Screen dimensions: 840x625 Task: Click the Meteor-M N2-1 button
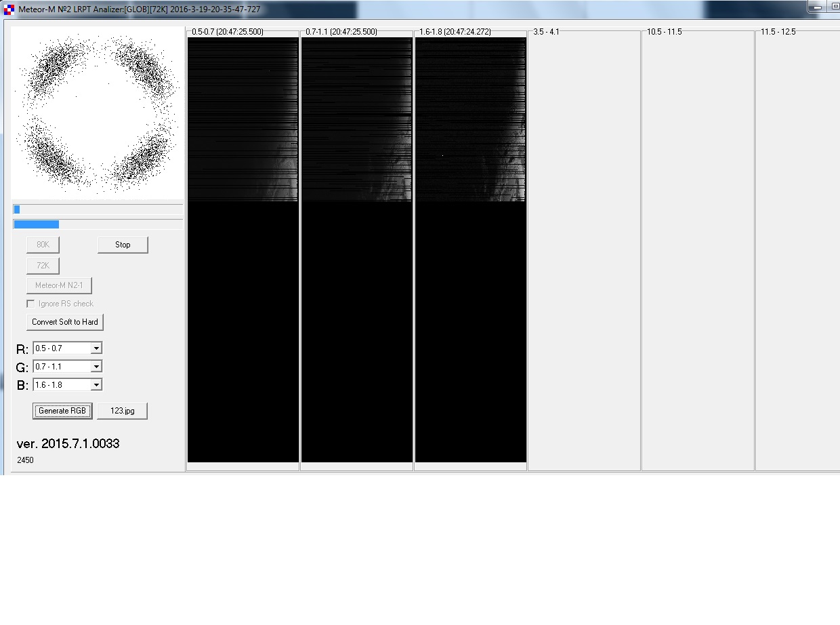(59, 285)
